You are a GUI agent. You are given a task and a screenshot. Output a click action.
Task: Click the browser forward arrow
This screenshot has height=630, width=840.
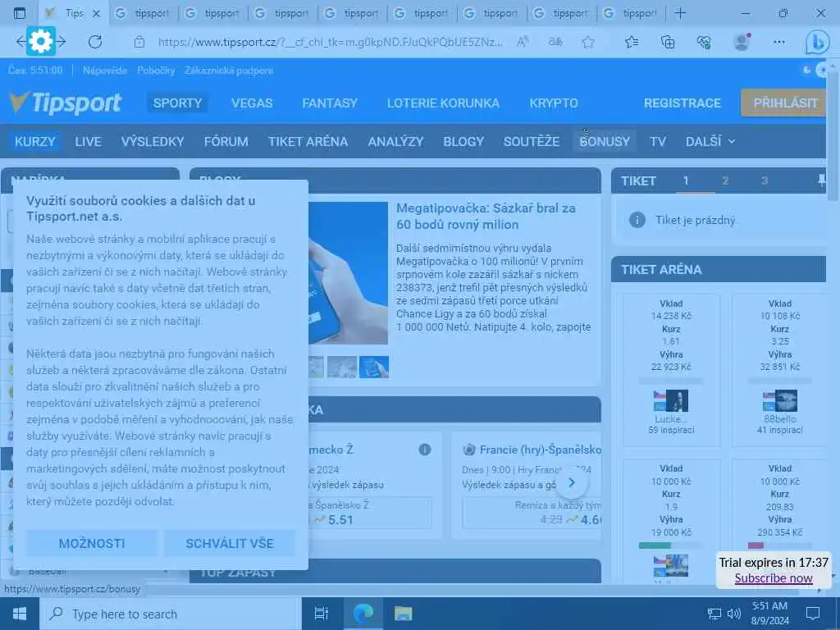[x=62, y=41]
